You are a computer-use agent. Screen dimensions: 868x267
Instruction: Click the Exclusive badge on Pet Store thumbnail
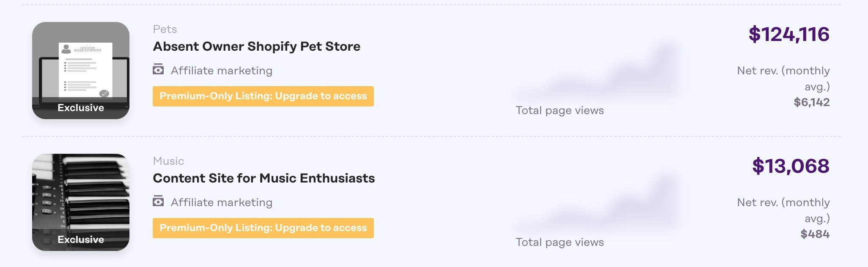pos(81,108)
